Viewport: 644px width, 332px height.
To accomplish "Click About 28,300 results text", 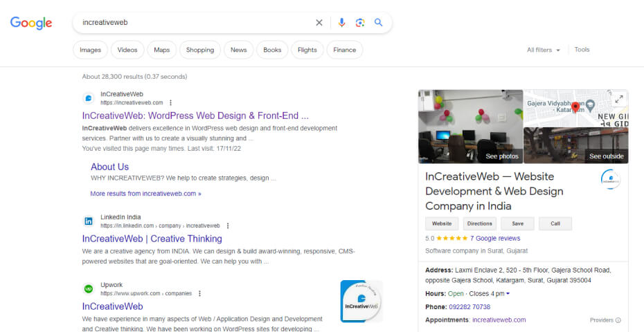I will point(135,76).
